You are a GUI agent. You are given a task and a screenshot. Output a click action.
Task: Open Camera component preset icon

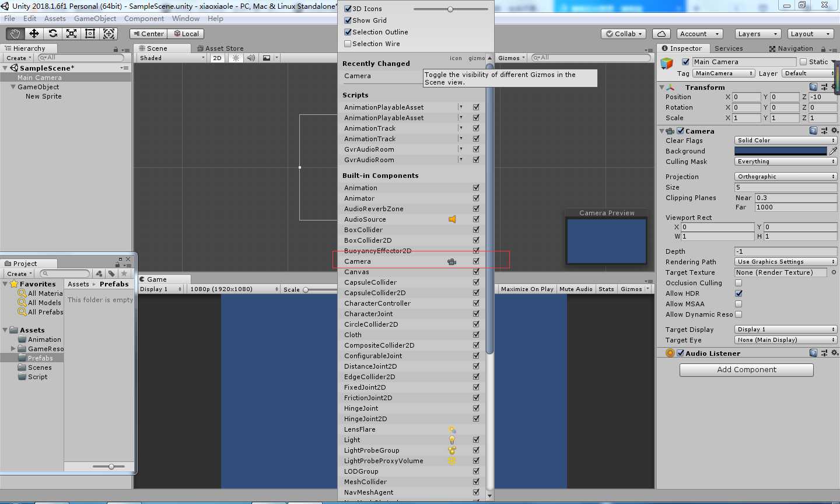(824, 131)
